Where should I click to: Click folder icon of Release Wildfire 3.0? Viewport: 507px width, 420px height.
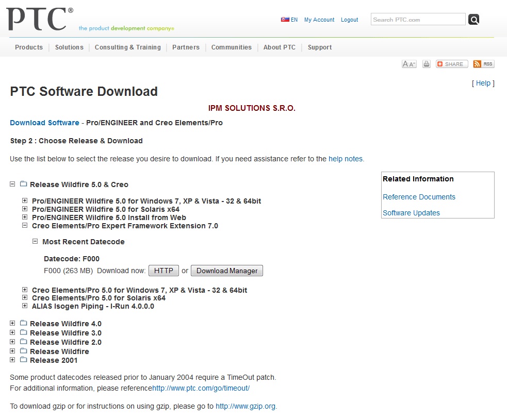pos(23,332)
